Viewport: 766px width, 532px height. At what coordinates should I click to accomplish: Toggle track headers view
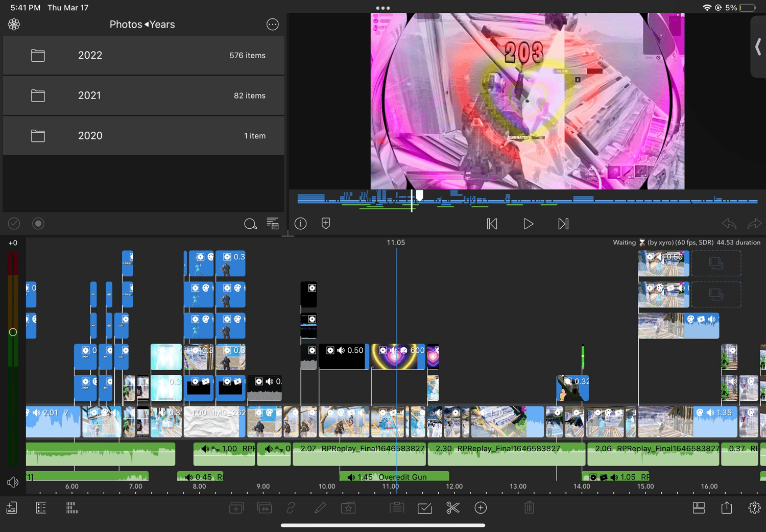pyautogui.click(x=41, y=508)
